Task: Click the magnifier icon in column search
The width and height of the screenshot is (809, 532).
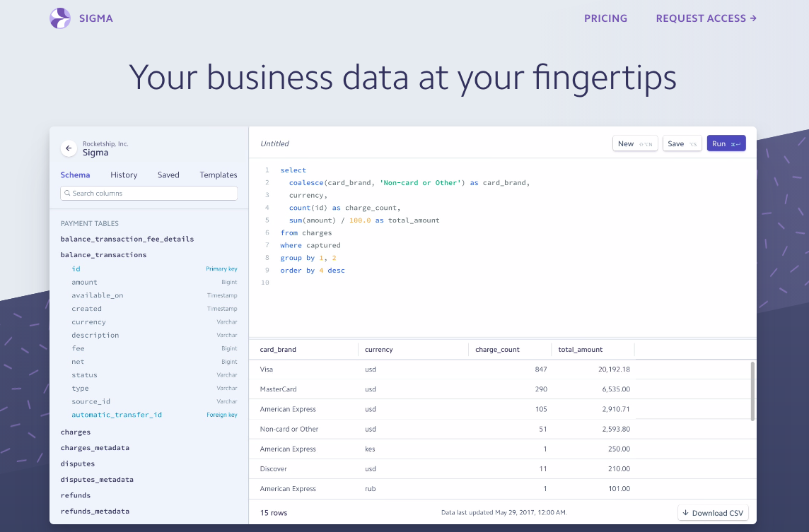Action: (67, 194)
